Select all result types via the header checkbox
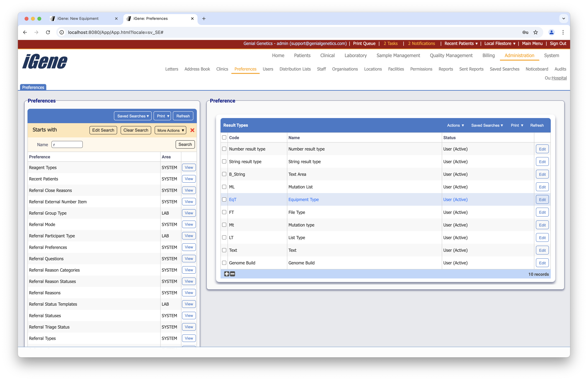This screenshot has height=381, width=588. 224,137
